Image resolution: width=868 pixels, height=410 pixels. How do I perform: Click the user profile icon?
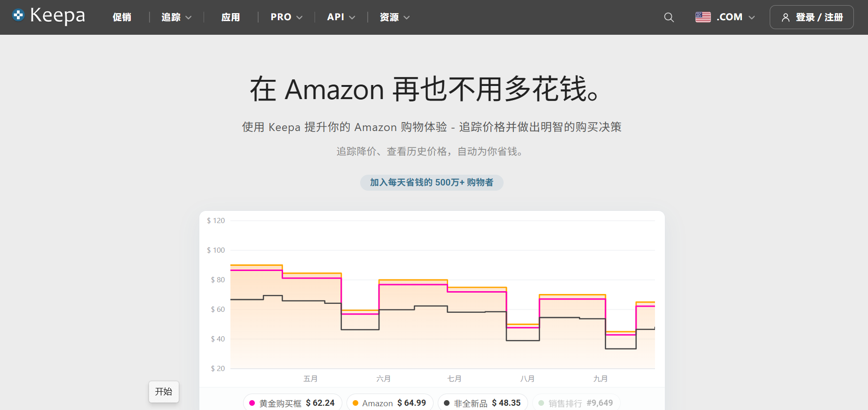(785, 17)
